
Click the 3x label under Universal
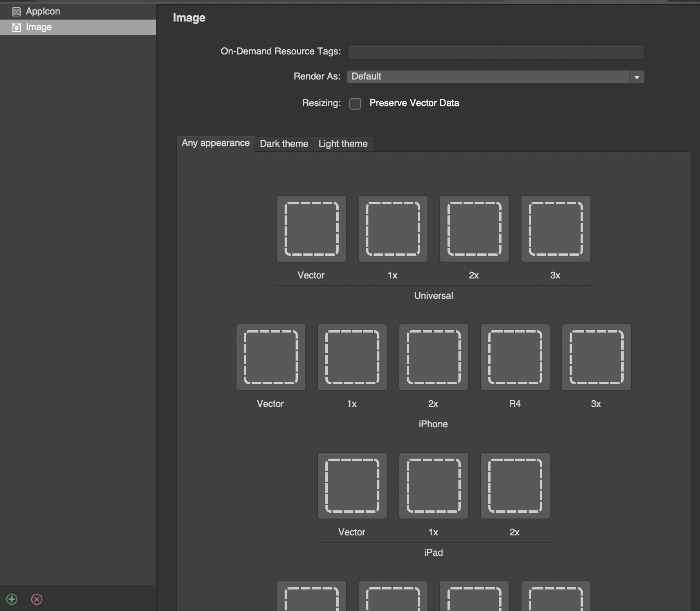tap(555, 275)
